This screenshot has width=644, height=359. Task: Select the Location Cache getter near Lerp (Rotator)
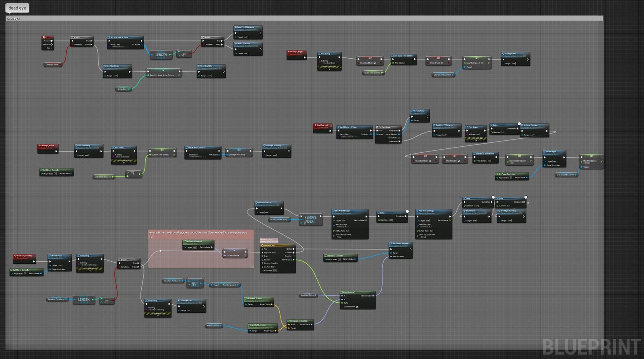click(309, 295)
